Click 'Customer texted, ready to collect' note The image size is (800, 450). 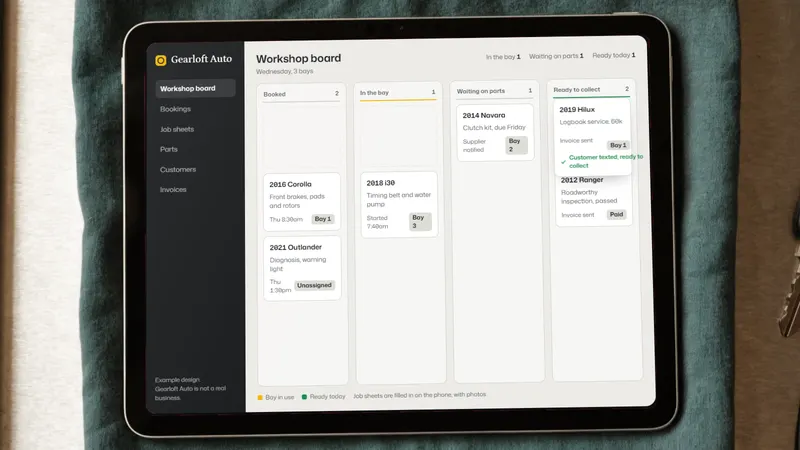point(606,161)
